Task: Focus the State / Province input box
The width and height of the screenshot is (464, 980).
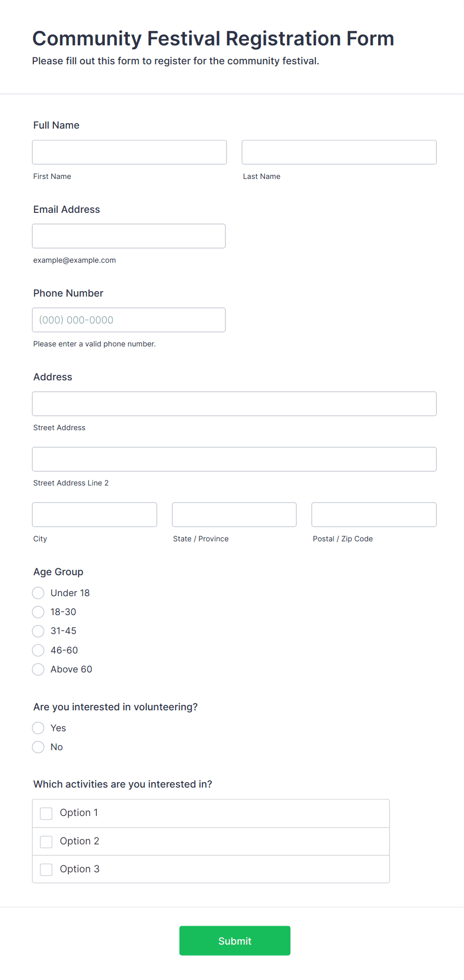Action: (234, 514)
